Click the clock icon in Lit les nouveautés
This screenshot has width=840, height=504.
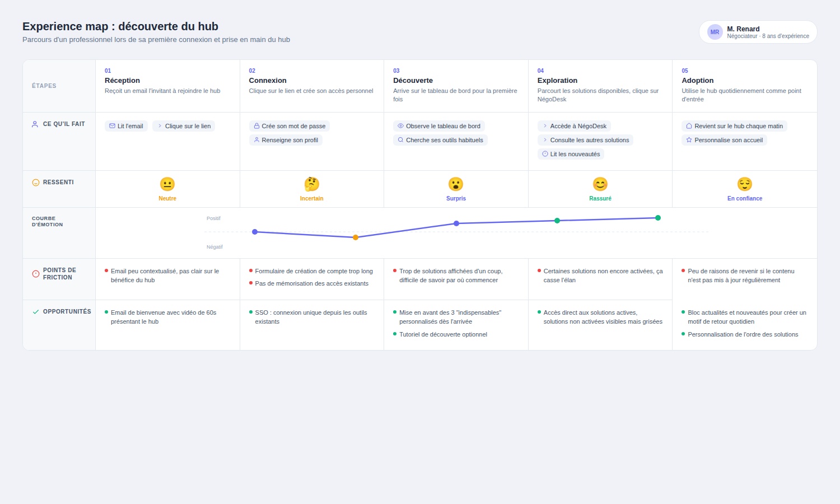coord(545,154)
